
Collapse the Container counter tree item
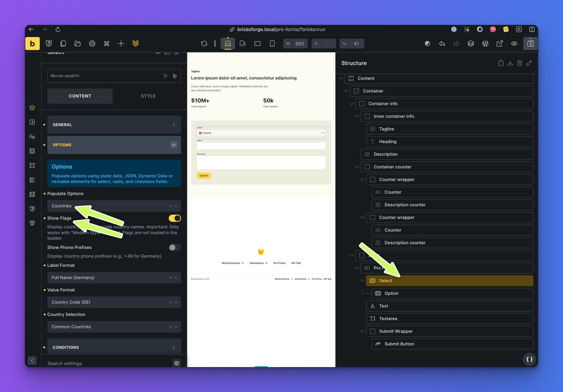click(x=357, y=167)
